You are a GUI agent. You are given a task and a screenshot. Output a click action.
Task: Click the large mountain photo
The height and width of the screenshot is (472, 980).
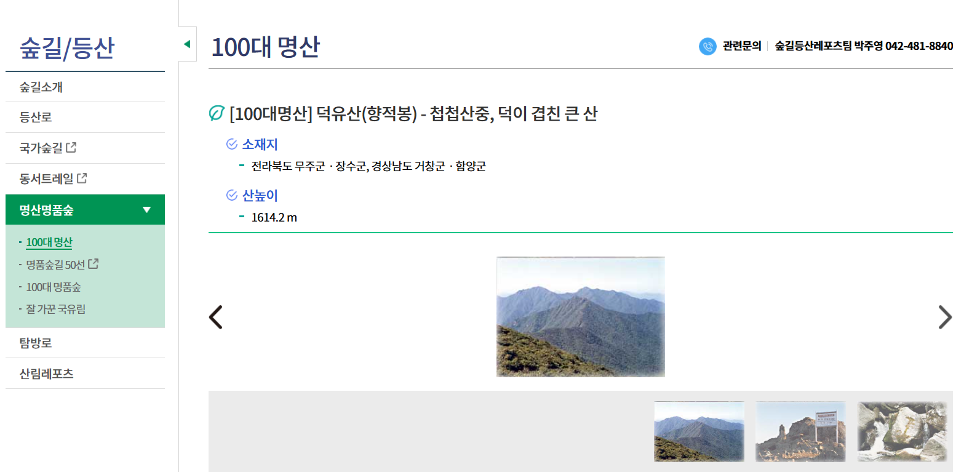[581, 317]
